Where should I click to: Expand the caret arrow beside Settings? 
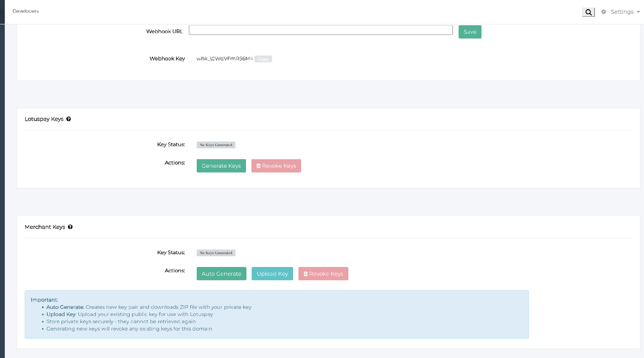[638, 12]
